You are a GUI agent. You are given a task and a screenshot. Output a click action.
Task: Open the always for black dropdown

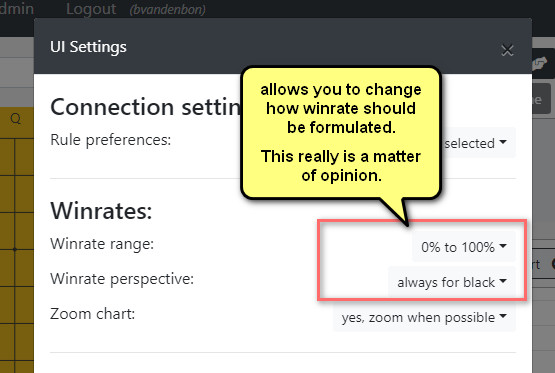click(x=452, y=282)
